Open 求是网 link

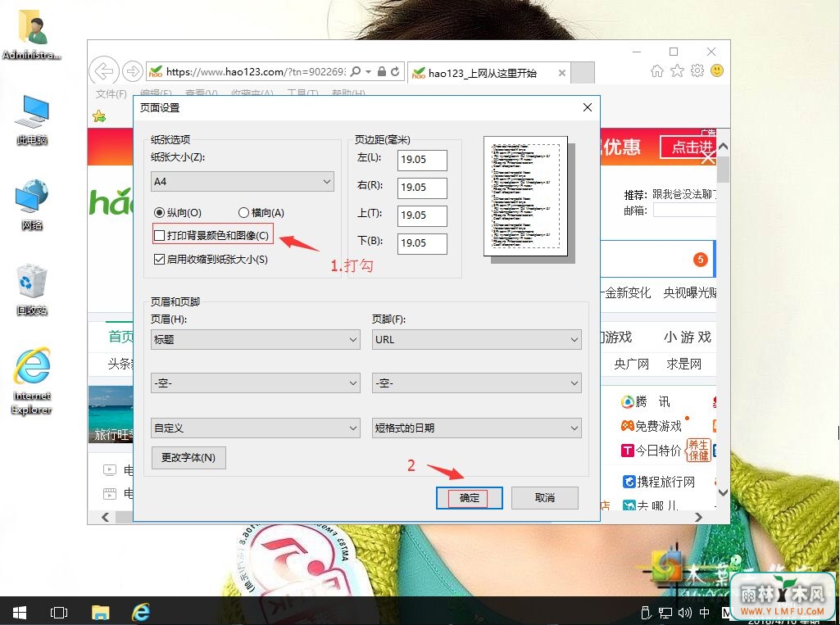[x=683, y=365]
